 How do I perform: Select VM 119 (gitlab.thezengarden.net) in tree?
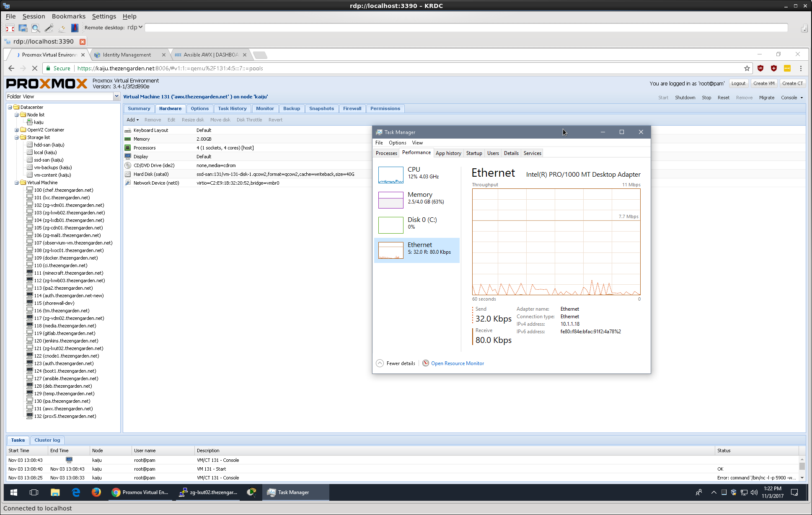tap(65, 333)
